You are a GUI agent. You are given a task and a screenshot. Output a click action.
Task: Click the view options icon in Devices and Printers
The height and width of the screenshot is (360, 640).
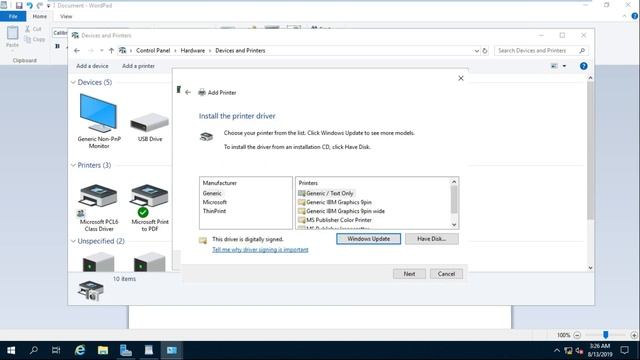pyautogui.click(x=554, y=66)
